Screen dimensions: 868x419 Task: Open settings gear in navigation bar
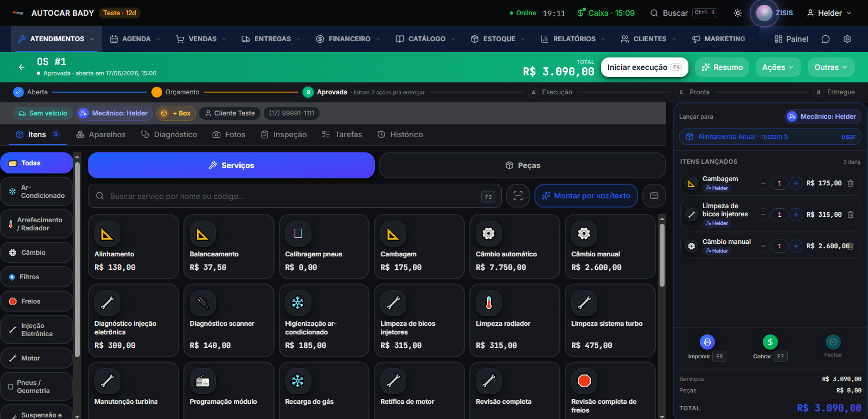pyautogui.click(x=847, y=39)
